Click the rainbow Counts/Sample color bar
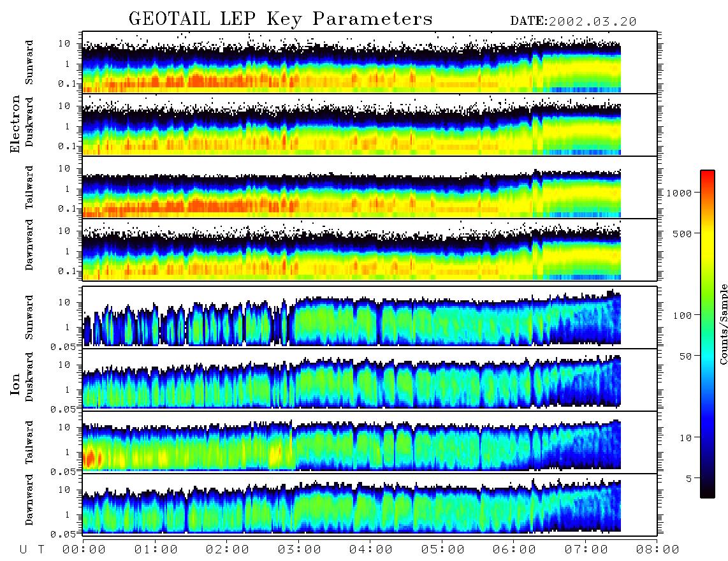Screen dimensions: 728x561 pos(708,334)
